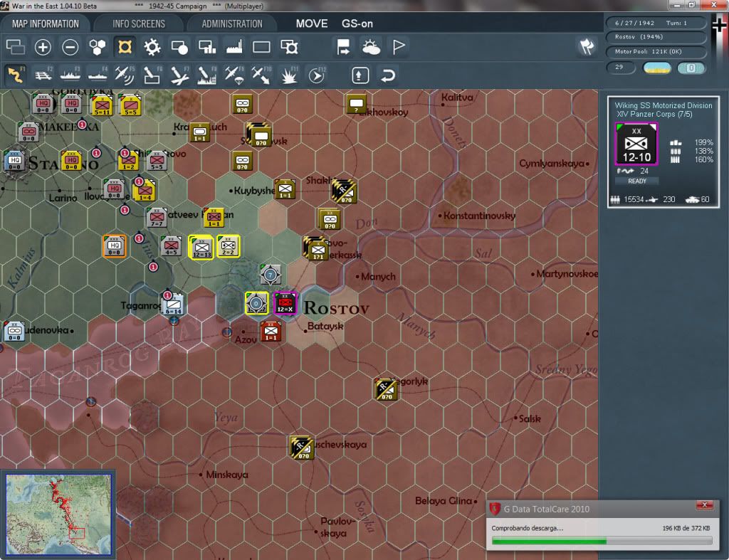Click the Rostov (194%) info pill
This screenshot has width=729, height=560.
click(656, 37)
